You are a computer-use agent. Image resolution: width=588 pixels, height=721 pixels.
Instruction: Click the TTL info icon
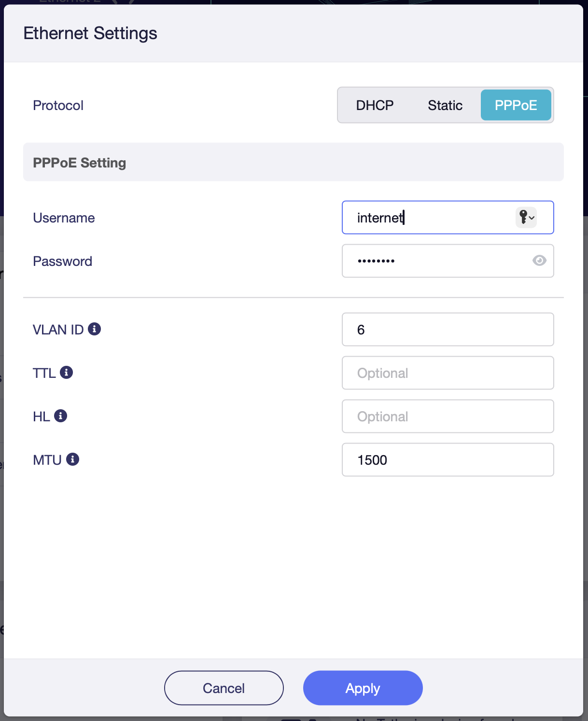(x=67, y=373)
